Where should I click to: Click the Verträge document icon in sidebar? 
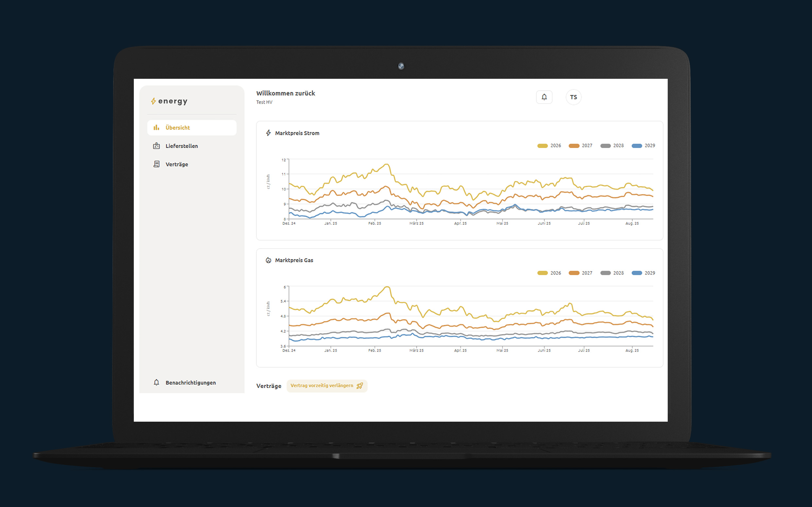[x=156, y=164]
